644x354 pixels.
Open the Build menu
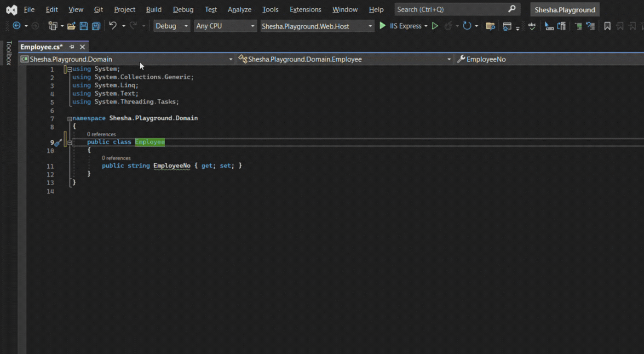154,10
